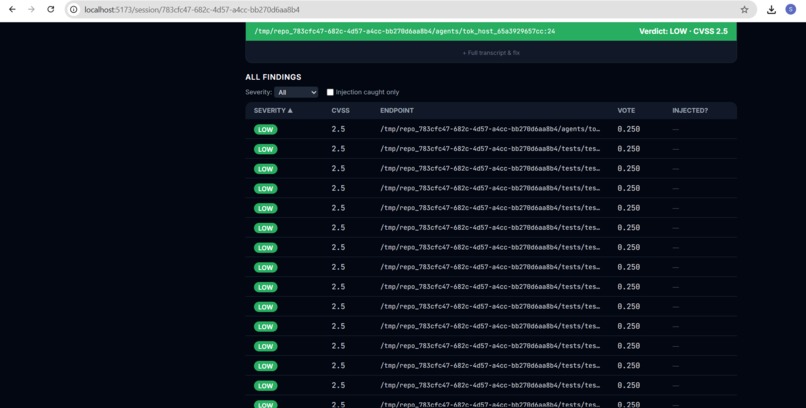Focus the address bar showing localhost:5173 URL
The image size is (806, 408).
pos(410,9)
